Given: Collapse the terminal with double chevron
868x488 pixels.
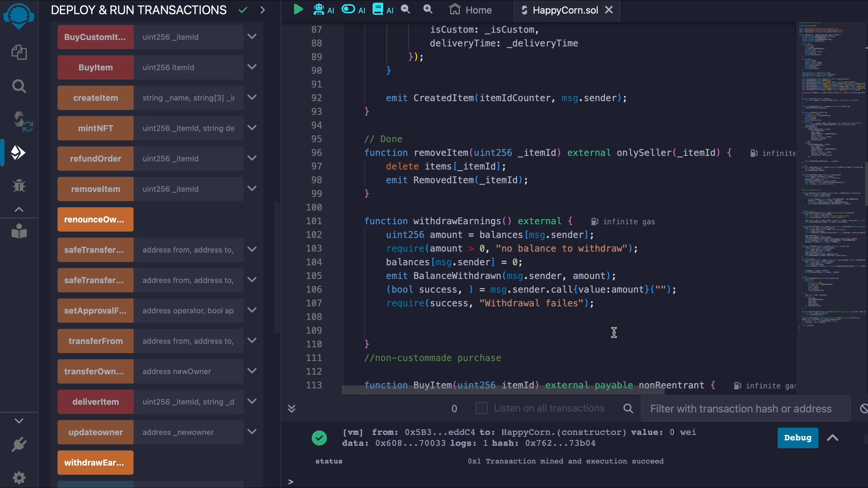Looking at the screenshot, I should point(292,408).
